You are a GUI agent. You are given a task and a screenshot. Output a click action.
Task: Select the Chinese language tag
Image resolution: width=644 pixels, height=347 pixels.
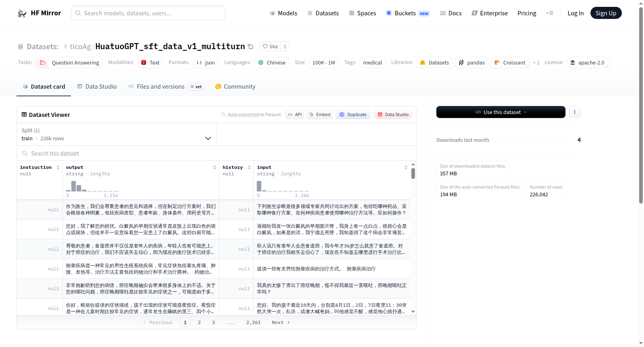272,62
